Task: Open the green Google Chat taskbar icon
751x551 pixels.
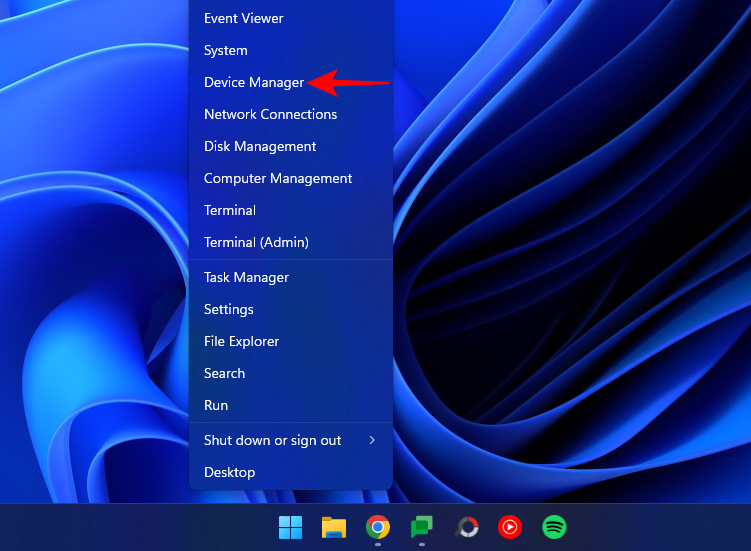Action: pyautogui.click(x=422, y=527)
